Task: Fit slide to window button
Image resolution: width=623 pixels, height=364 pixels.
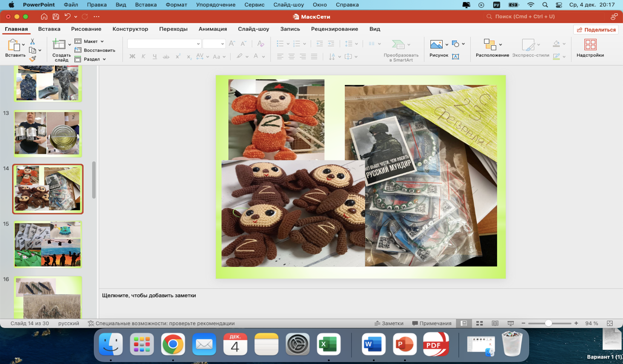Action: pyautogui.click(x=610, y=323)
